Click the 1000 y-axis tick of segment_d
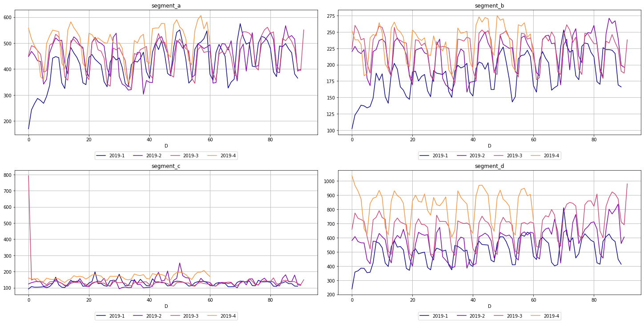 [x=329, y=181]
